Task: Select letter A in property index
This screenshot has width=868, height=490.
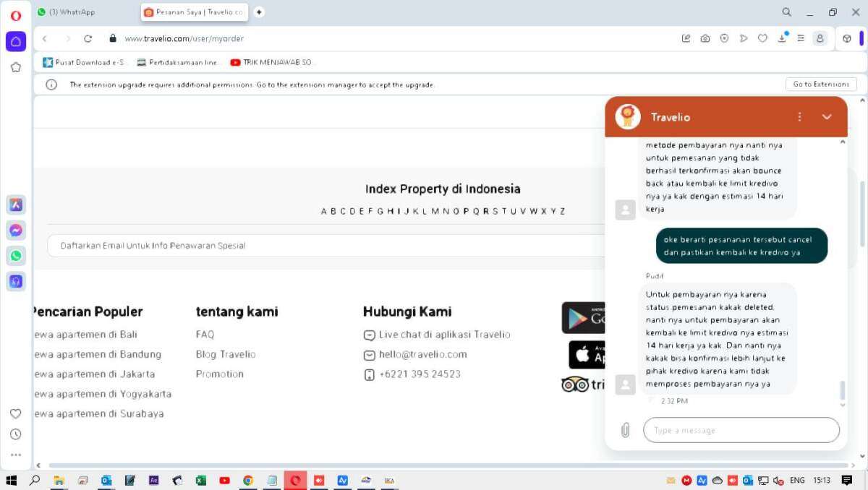Action: pyautogui.click(x=324, y=211)
